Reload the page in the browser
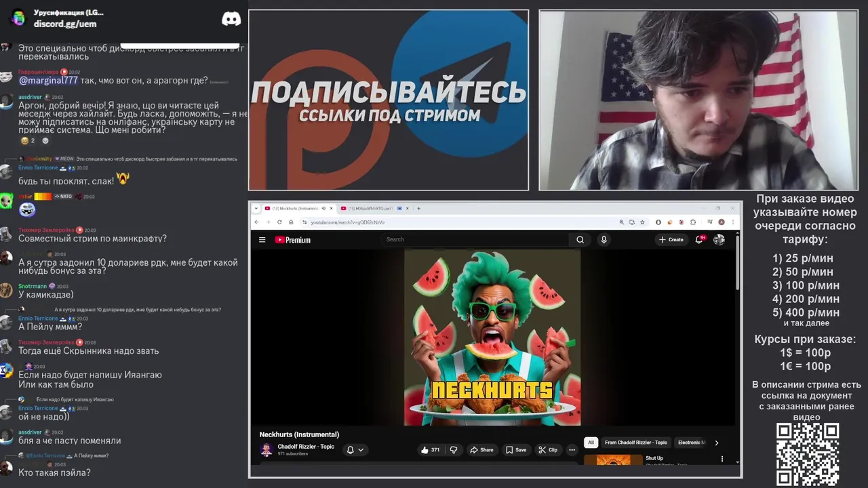This screenshot has height=488, width=868. (x=279, y=222)
